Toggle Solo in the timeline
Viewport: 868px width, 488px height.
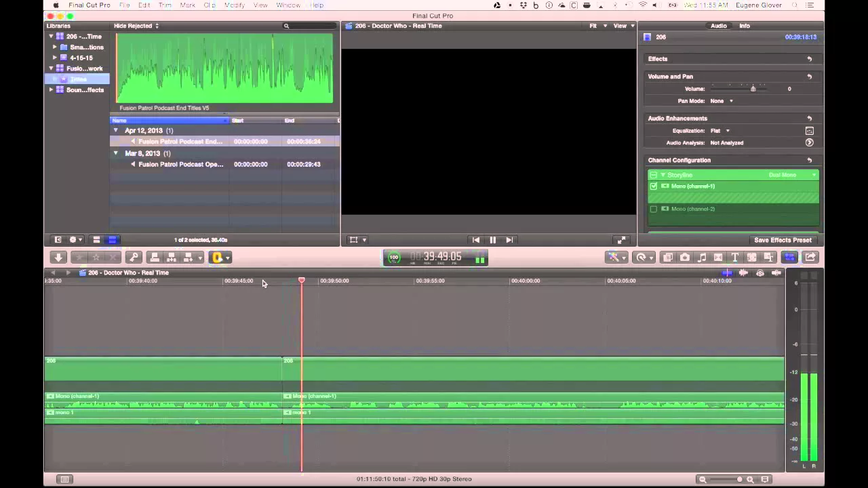[760, 273]
